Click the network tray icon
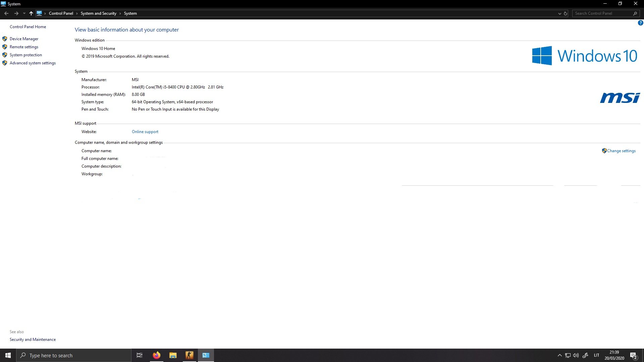Image resolution: width=644 pixels, height=362 pixels. (568, 355)
